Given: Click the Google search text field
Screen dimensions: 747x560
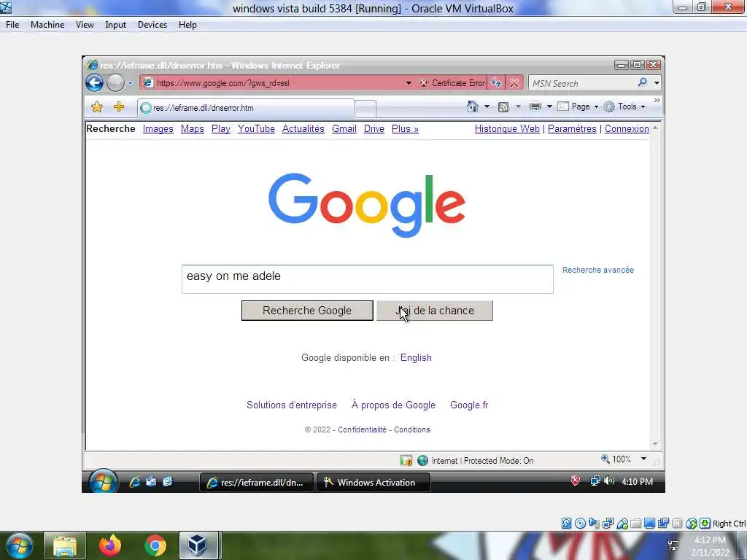Looking at the screenshot, I should (368, 279).
